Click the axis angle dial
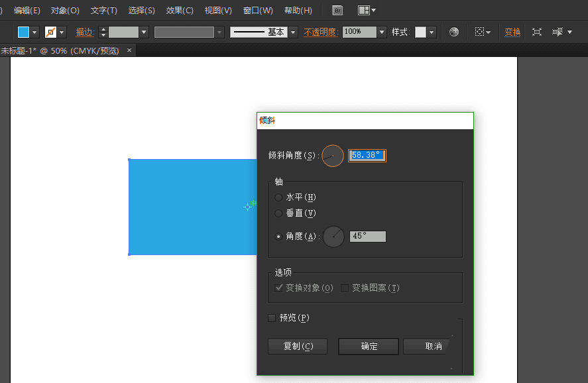This screenshot has width=588, height=383. tap(333, 237)
